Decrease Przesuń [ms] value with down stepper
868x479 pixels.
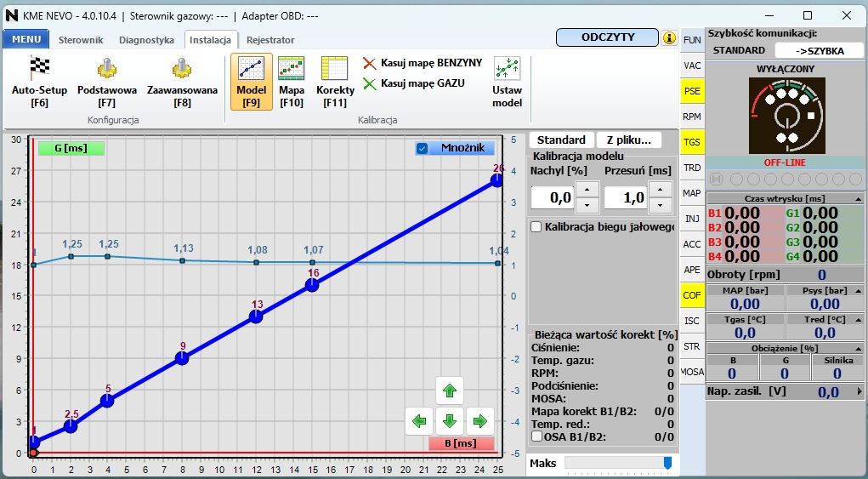click(661, 206)
